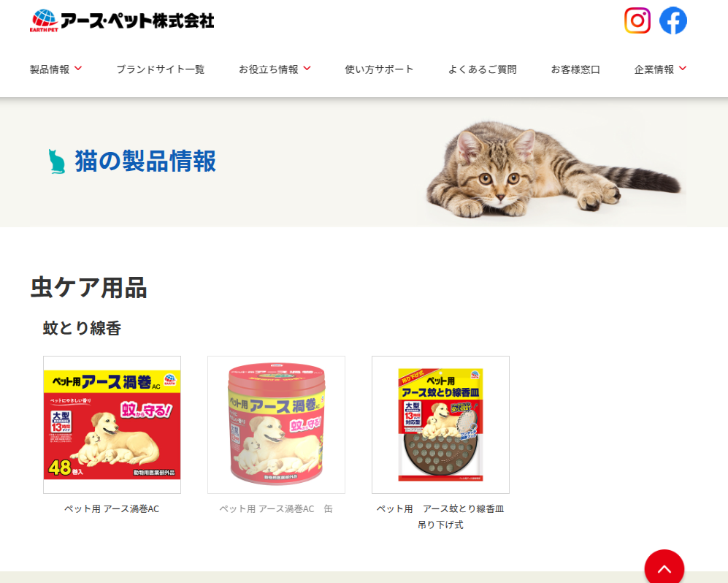Viewport: 728px width, 583px height.
Task: Click the ペット用 アース渦巻AC 缶 link text
Action: point(276,508)
